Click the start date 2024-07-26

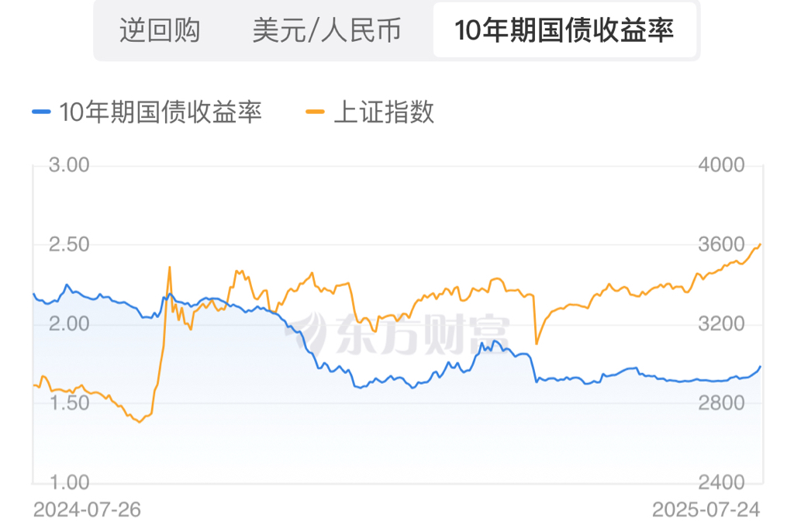tap(87, 510)
